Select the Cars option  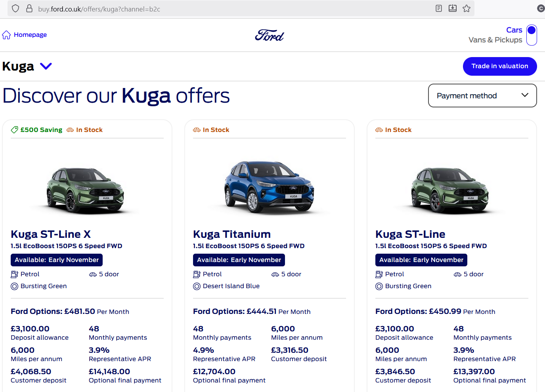(x=514, y=30)
